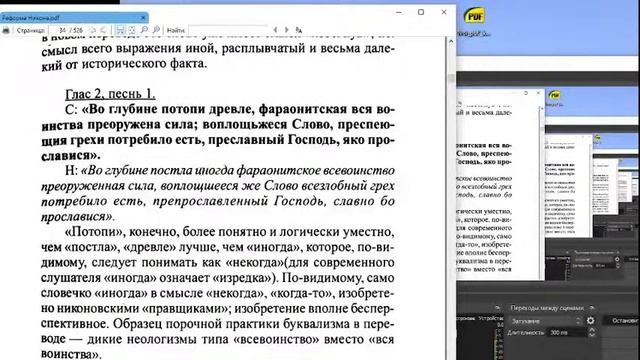Click the total page count / 526
Image resolution: width=640 pixels, height=360 pixels.
(x=76, y=30)
